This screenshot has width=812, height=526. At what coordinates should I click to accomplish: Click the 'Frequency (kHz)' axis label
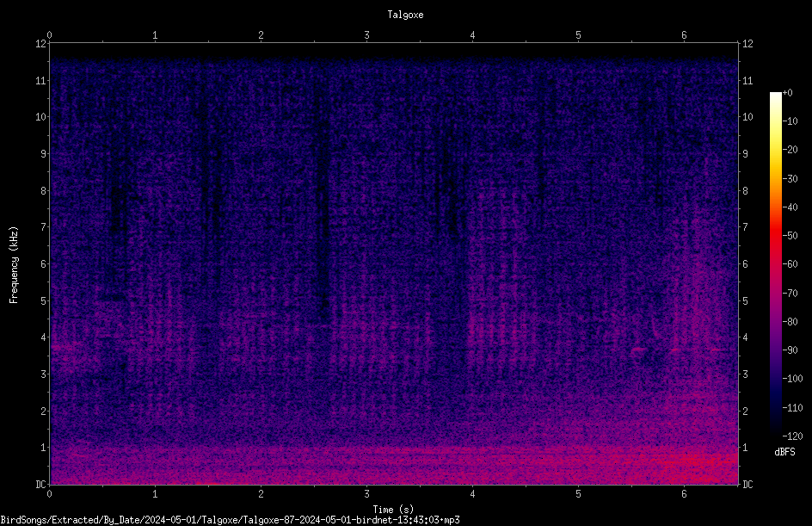click(14, 265)
